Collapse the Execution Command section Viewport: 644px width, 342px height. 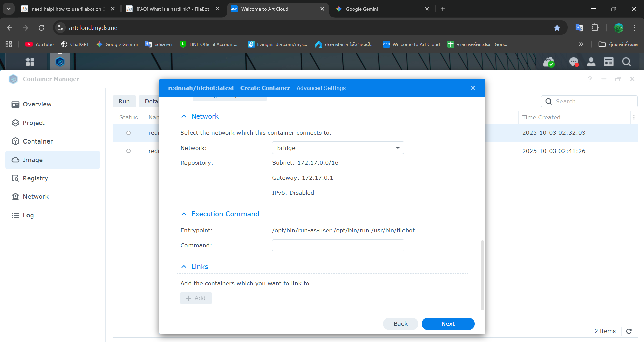click(184, 214)
